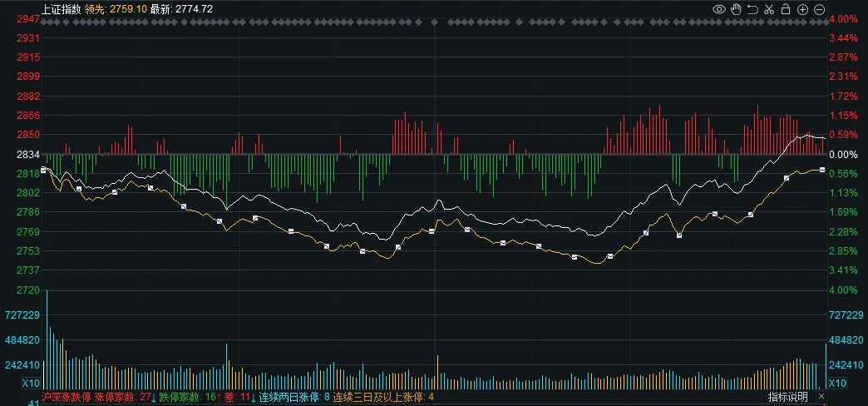Select the scissors cut tool

769,9
